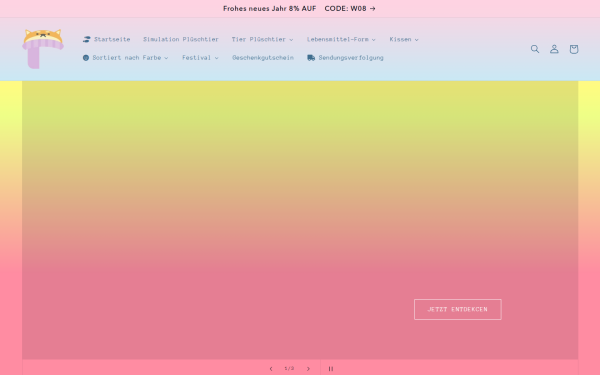Click the cat scarf store logo
Image resolution: width=600 pixels, height=375 pixels.
[x=43, y=49]
